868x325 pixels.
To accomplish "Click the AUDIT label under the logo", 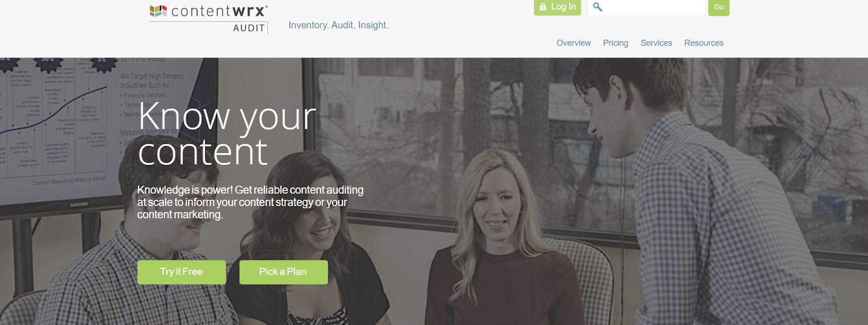I will [249, 28].
